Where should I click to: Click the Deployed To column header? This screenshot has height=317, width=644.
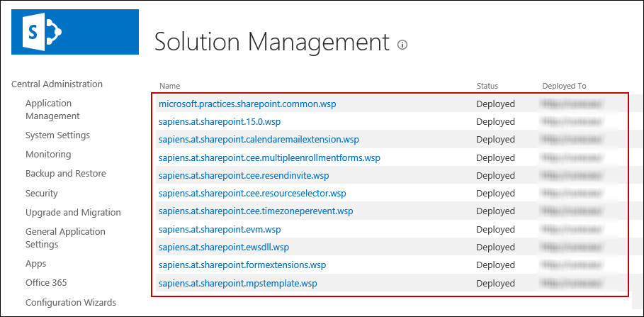564,86
